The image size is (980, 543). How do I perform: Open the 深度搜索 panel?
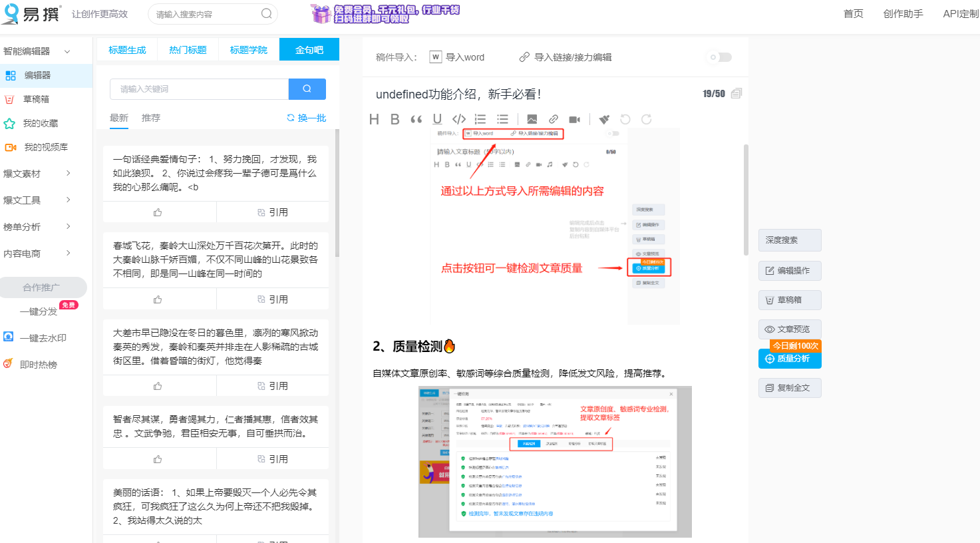coord(790,240)
